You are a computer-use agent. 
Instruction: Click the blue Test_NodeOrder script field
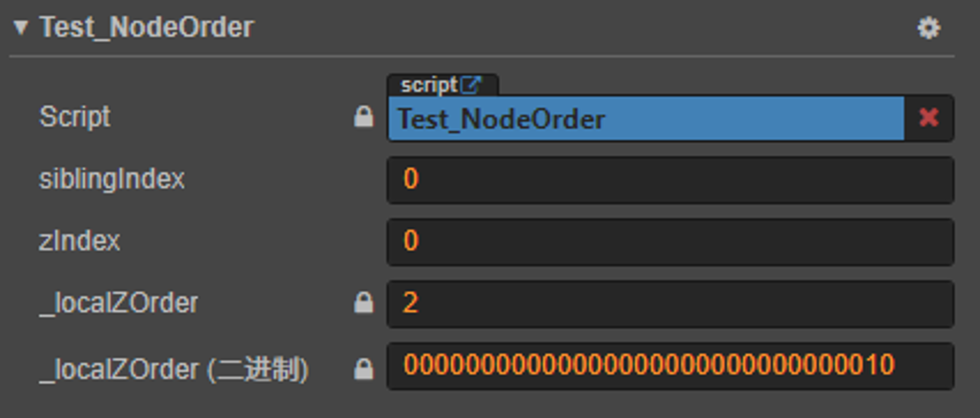click(646, 118)
